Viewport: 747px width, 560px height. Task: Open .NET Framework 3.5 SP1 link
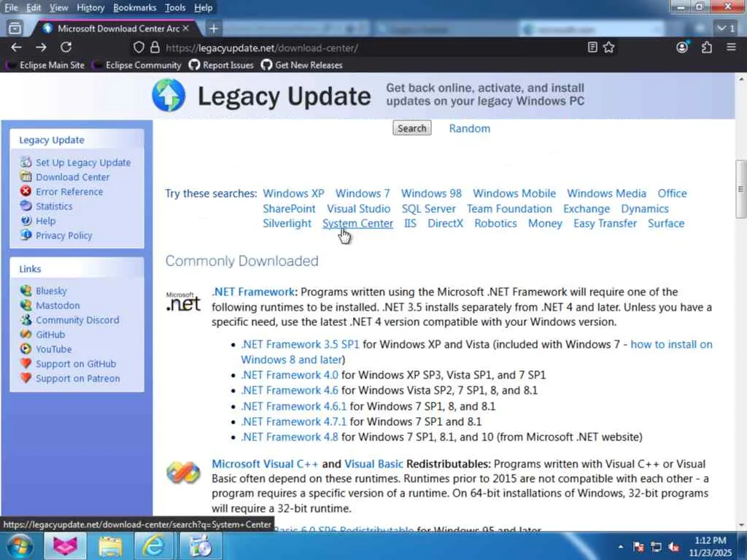click(x=300, y=344)
